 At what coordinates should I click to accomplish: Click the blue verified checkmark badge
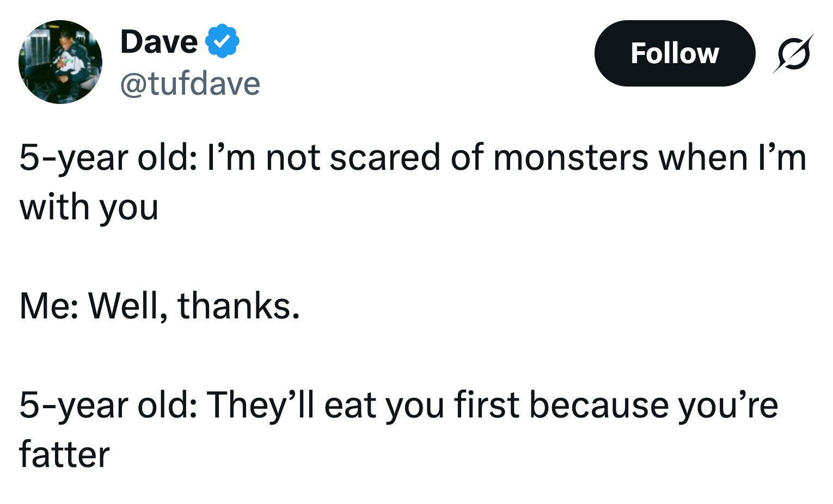point(222,41)
